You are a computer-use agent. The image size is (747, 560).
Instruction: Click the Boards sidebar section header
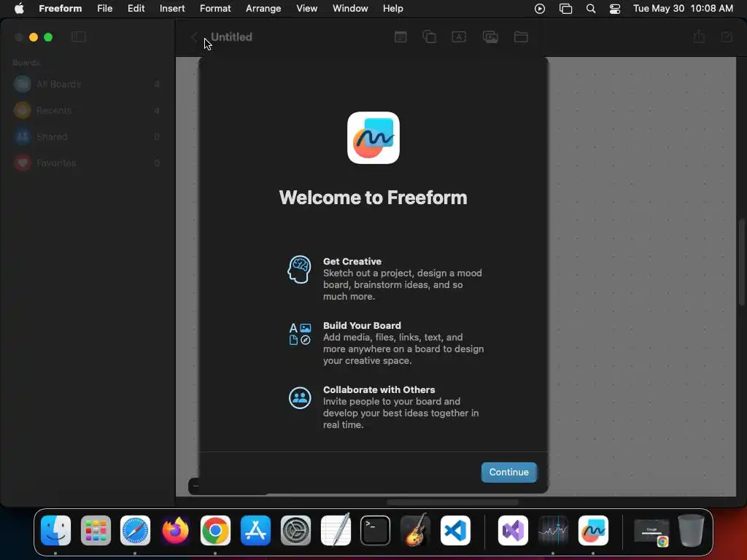coord(26,63)
